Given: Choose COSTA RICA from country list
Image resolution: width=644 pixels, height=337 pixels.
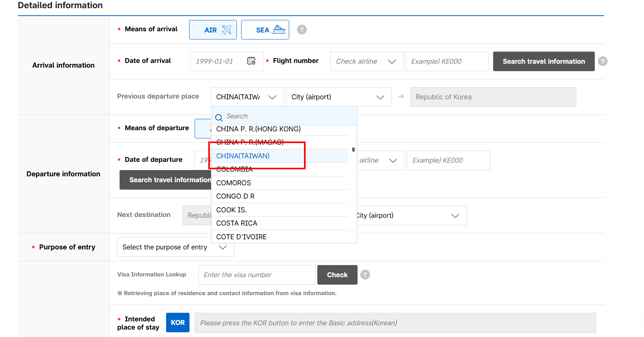Looking at the screenshot, I should [237, 223].
